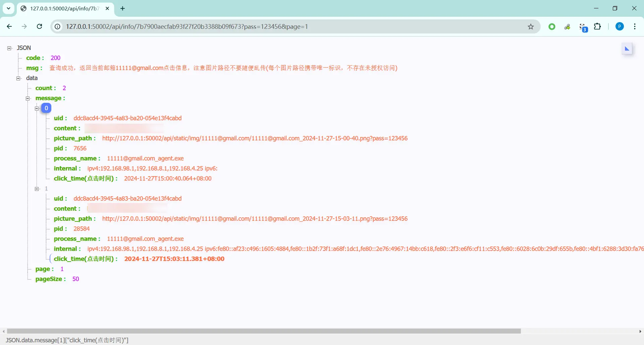
Task: Click the pageSize value 50
Action: 75,279
